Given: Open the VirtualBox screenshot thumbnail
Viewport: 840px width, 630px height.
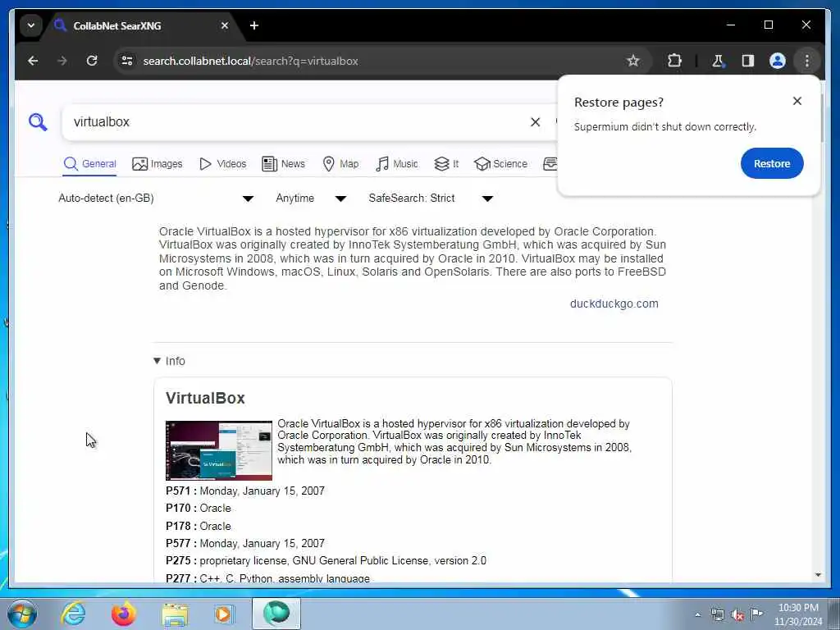Looking at the screenshot, I should [x=218, y=450].
